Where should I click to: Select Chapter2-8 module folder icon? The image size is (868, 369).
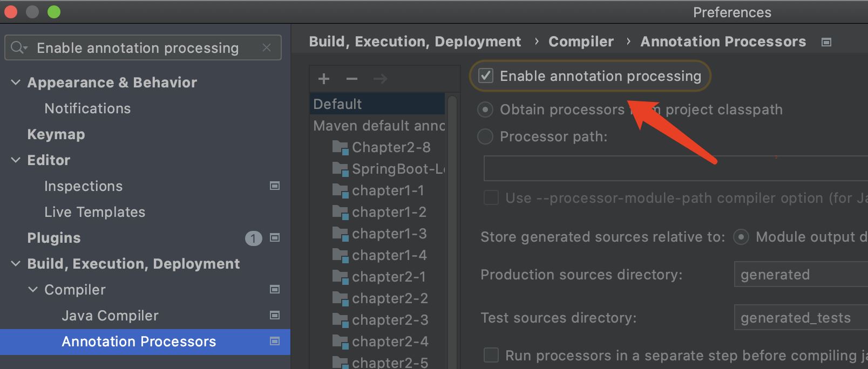point(340,147)
